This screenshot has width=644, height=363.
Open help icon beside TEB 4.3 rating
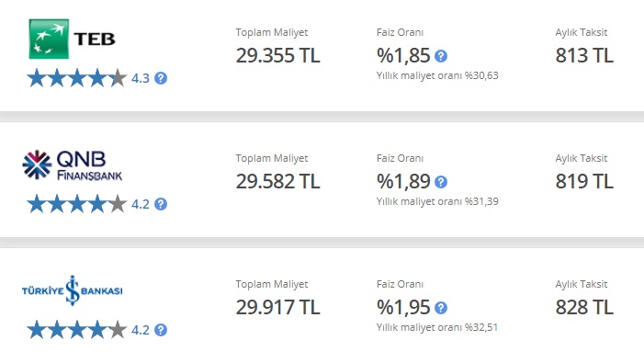coord(161,78)
